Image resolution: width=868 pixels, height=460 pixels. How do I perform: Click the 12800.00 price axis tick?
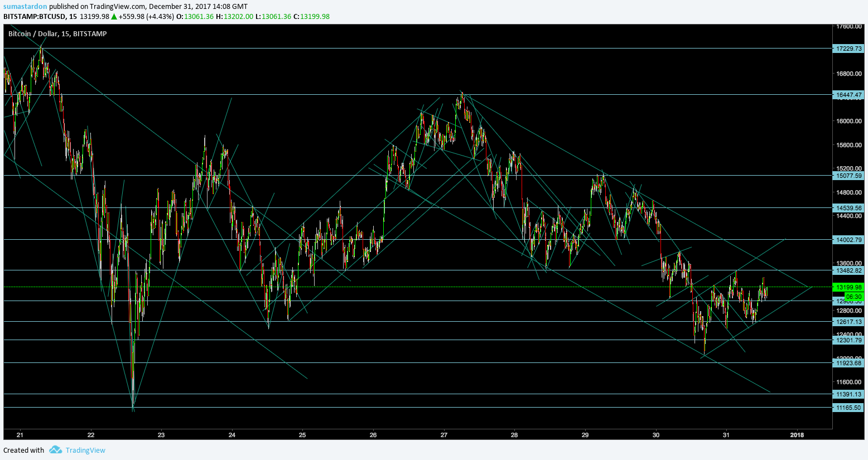point(848,311)
